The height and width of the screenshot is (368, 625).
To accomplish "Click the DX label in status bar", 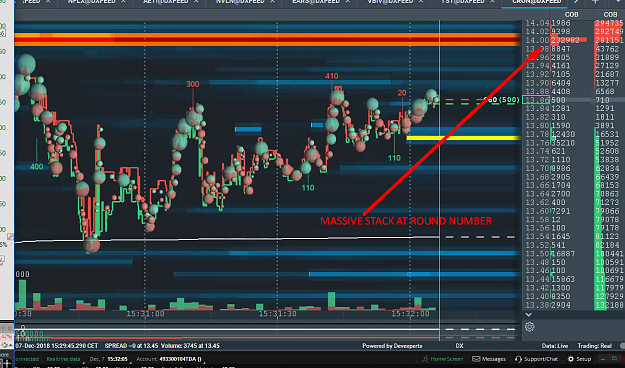I will [459, 346].
